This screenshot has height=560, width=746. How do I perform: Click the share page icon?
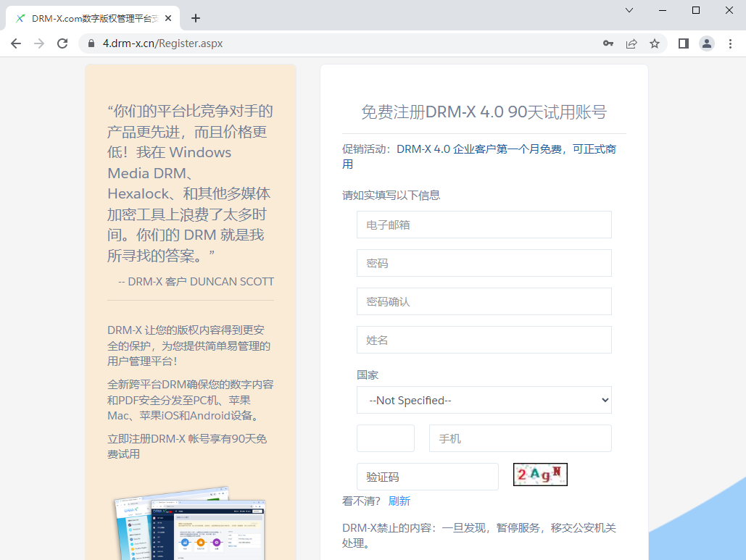[x=631, y=43]
